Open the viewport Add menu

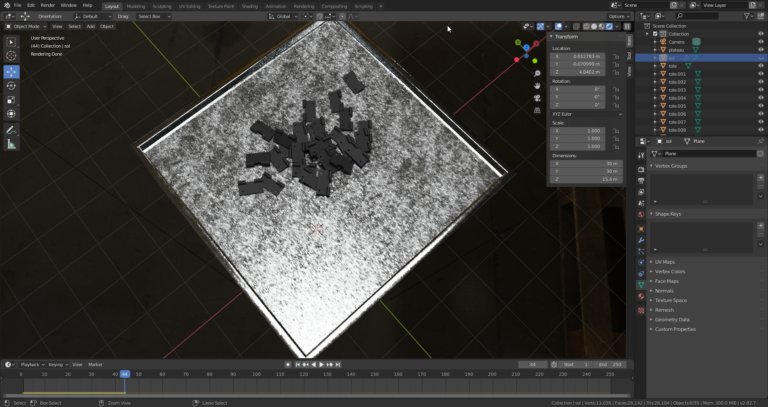point(91,26)
